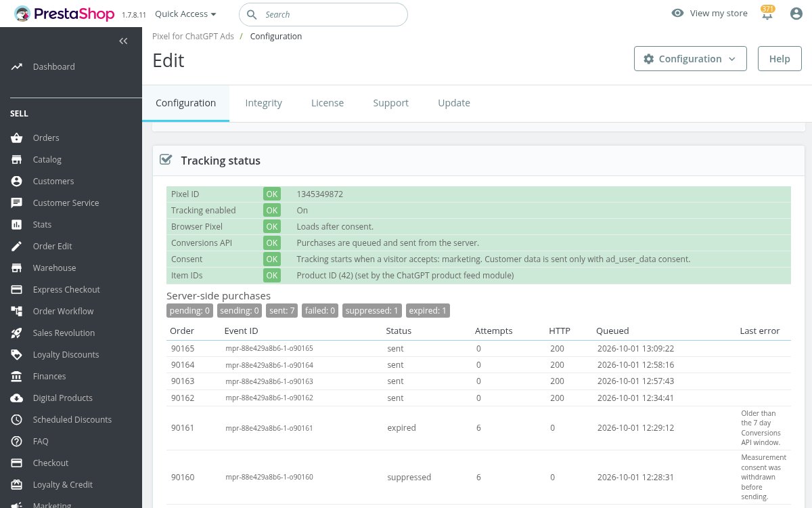Open the Configuration dropdown button
Screen dimensions: 812x508
coord(690,59)
